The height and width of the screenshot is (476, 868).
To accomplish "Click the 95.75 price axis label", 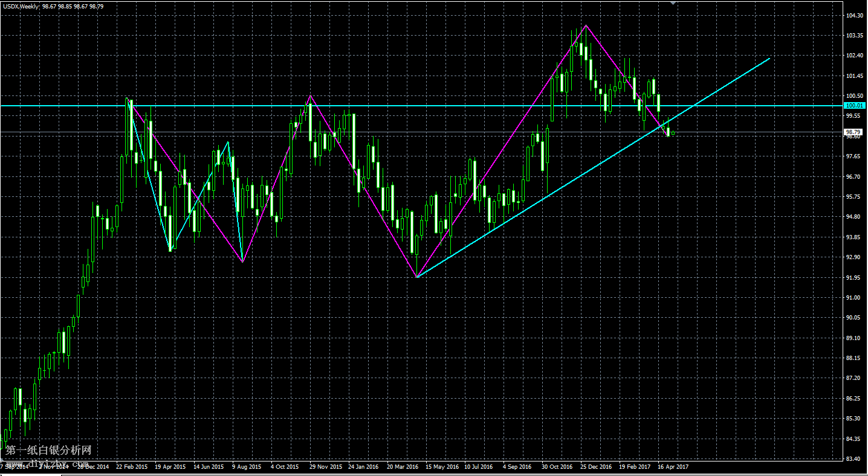I will tap(853, 197).
